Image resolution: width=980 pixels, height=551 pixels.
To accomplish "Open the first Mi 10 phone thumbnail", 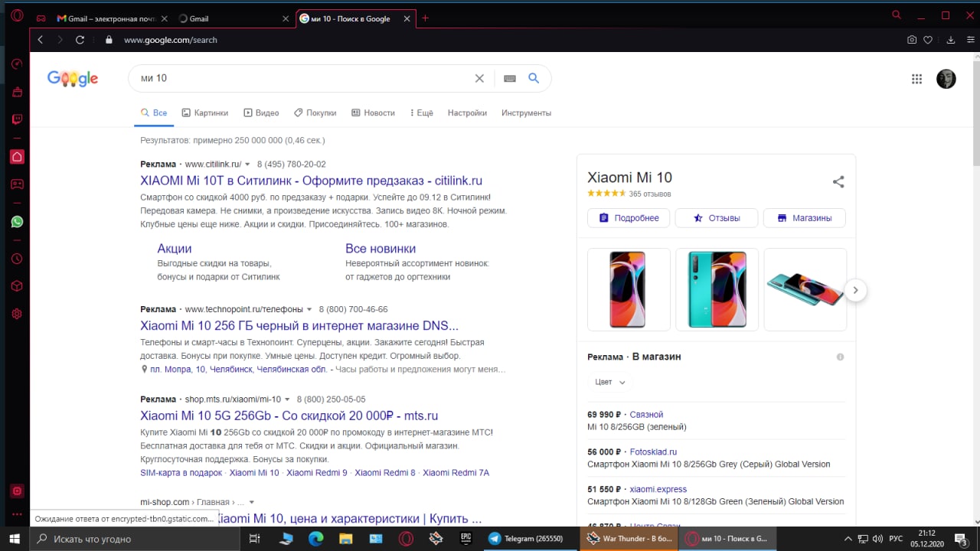I will point(629,289).
